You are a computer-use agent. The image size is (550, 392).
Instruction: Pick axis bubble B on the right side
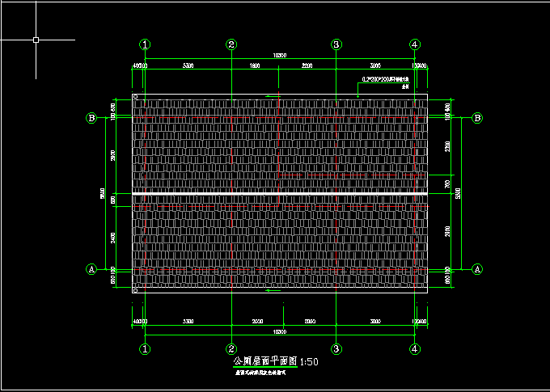click(477, 118)
